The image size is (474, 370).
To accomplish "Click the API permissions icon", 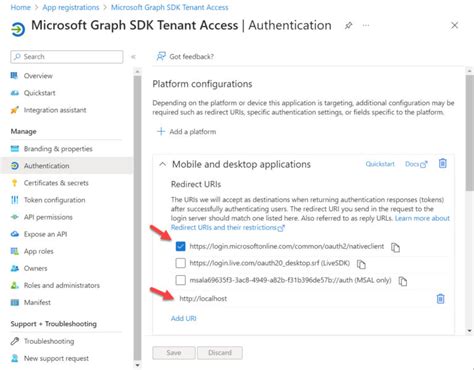I will (x=15, y=217).
